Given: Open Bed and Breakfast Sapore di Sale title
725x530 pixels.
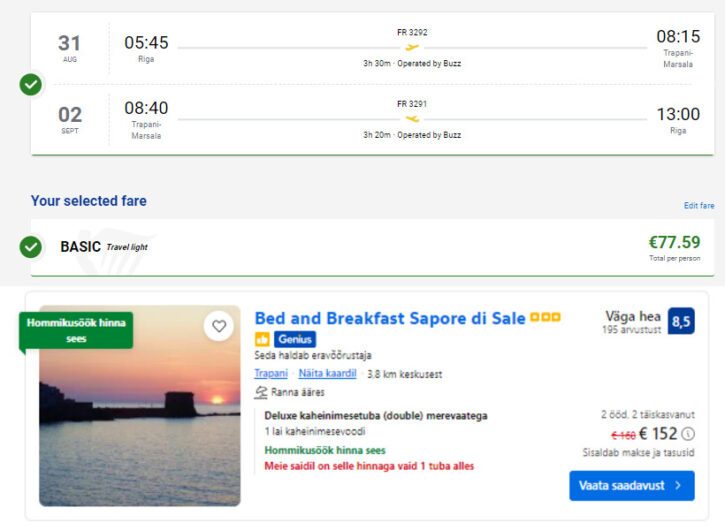Looking at the screenshot, I should [390, 318].
